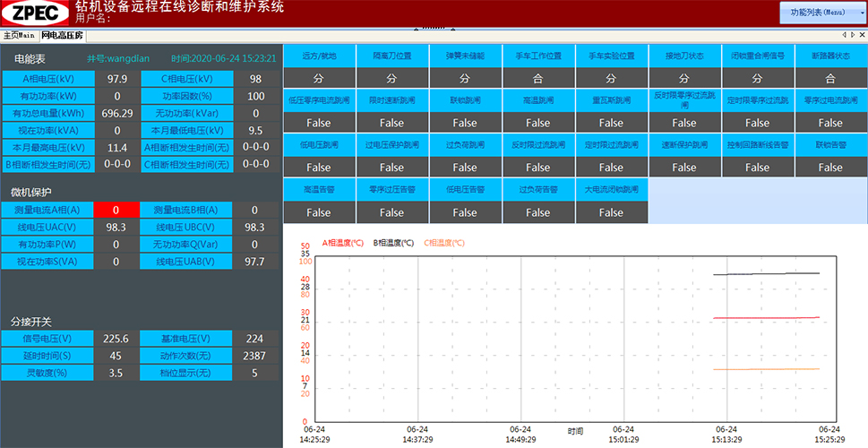The width and height of the screenshot is (868, 448).
Task: Toggle the A相温度(℃) legend entry
Action: coord(342,243)
